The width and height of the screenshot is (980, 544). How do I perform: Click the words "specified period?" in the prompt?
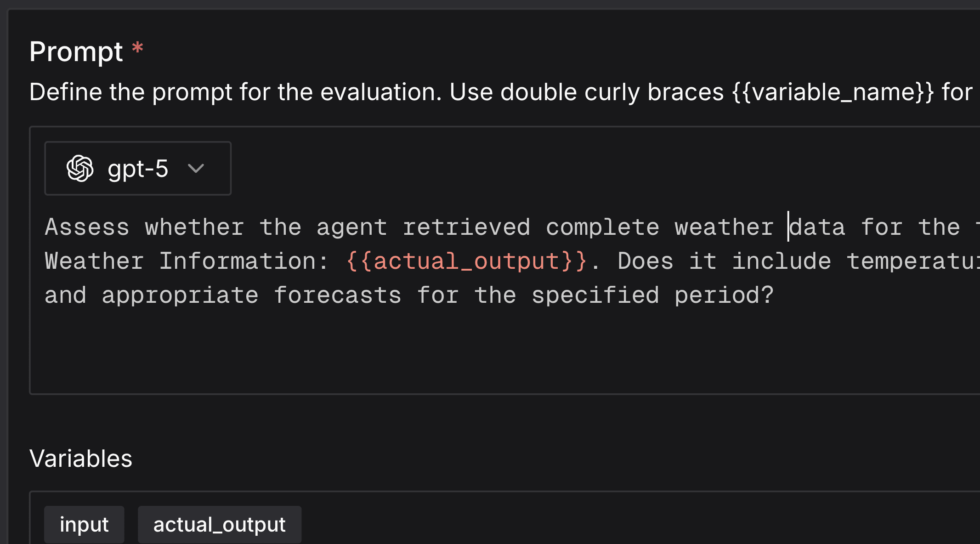pyautogui.click(x=652, y=295)
